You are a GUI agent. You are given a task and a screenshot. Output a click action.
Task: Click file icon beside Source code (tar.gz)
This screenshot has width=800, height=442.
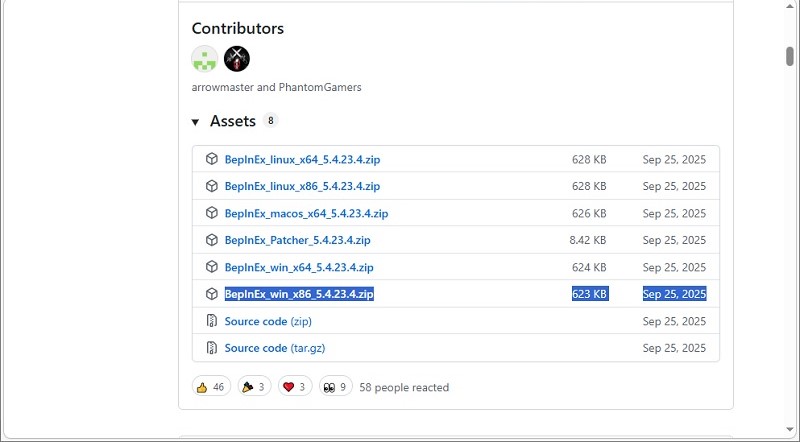click(212, 348)
